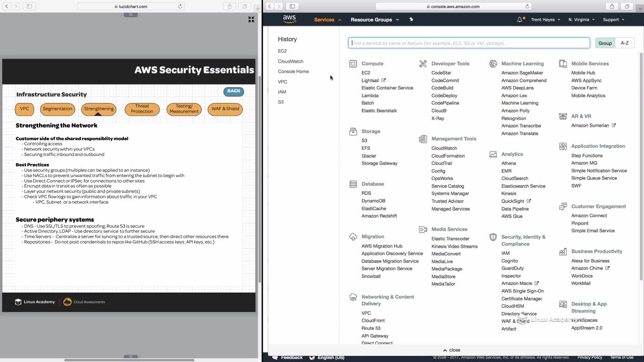Click the Machine Learning category icon
This screenshot has height=362, width=644.
click(x=493, y=64)
